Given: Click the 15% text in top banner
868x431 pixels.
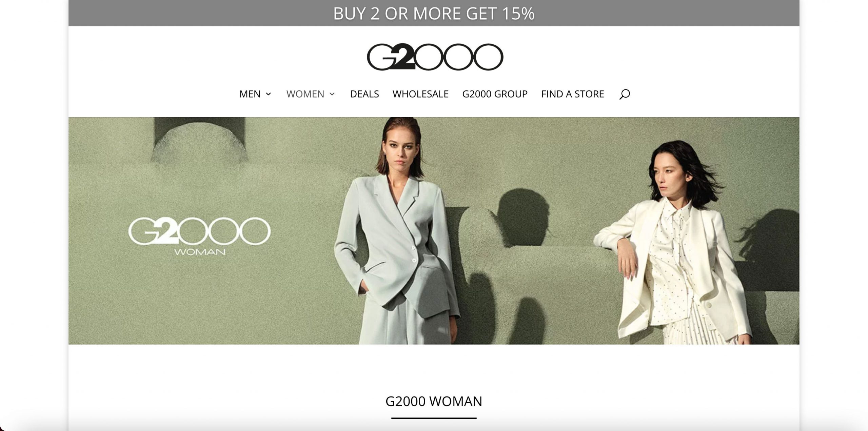Looking at the screenshot, I should click(518, 14).
